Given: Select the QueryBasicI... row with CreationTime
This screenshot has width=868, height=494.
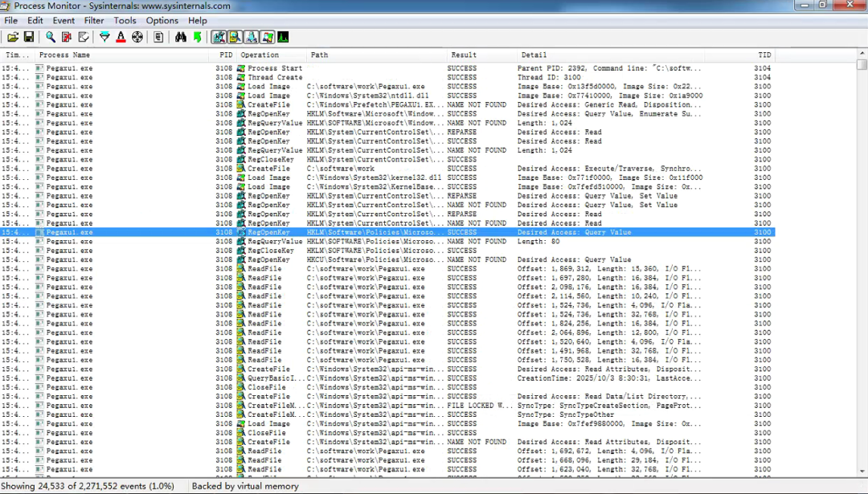Looking at the screenshot, I should [387, 378].
